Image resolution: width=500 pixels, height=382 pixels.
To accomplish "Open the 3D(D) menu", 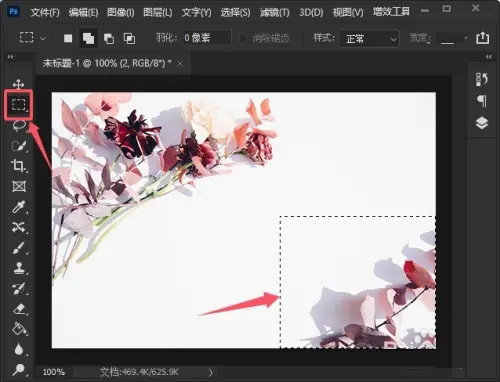I will 311,13.
